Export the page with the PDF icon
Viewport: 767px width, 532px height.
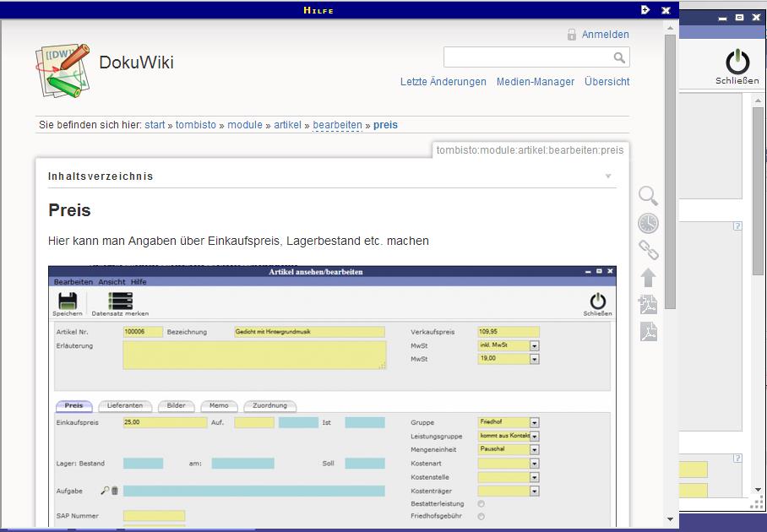pos(648,332)
